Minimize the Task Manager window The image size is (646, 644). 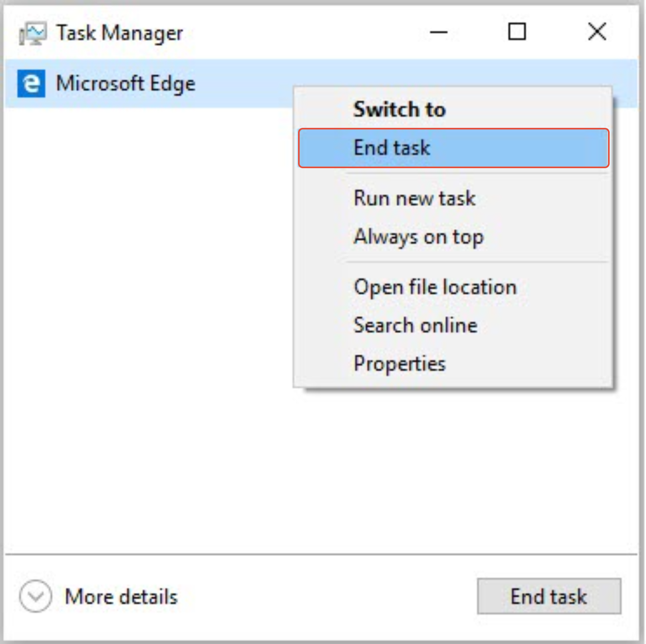(x=438, y=32)
